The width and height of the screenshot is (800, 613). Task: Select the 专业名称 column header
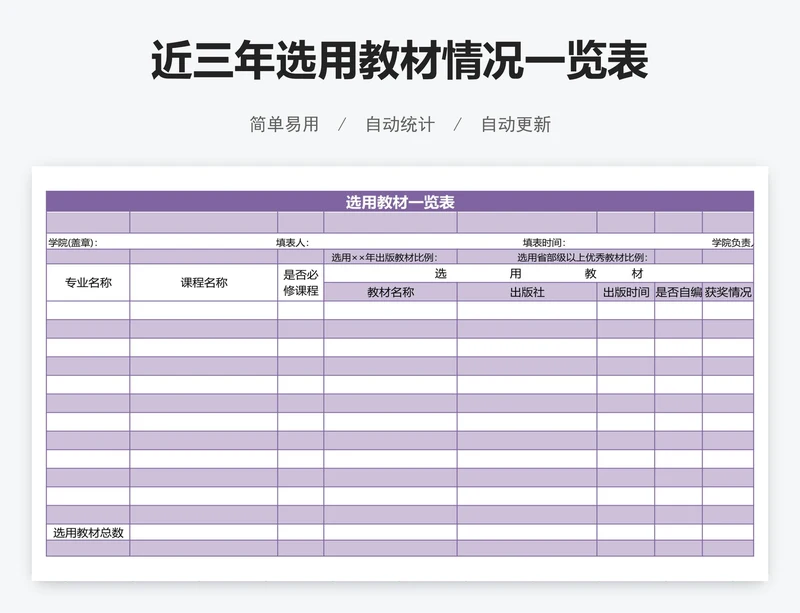point(88,282)
